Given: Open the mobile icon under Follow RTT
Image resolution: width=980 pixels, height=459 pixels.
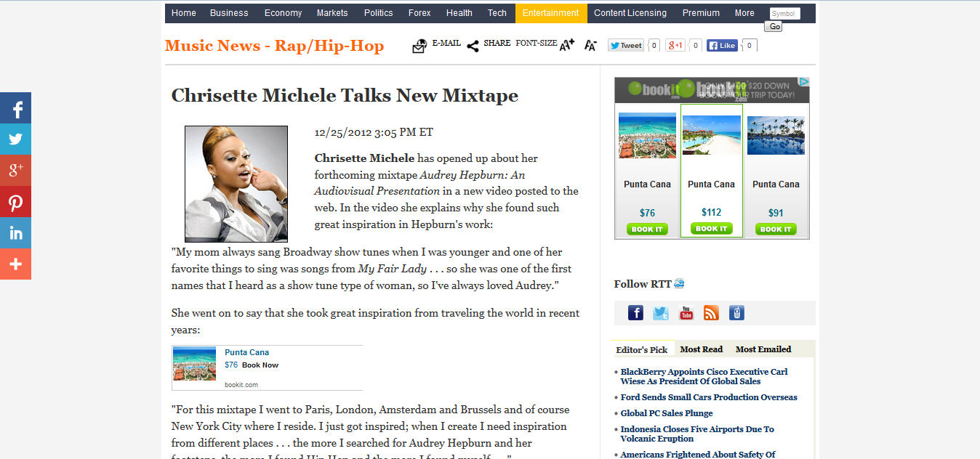Looking at the screenshot, I should point(736,313).
